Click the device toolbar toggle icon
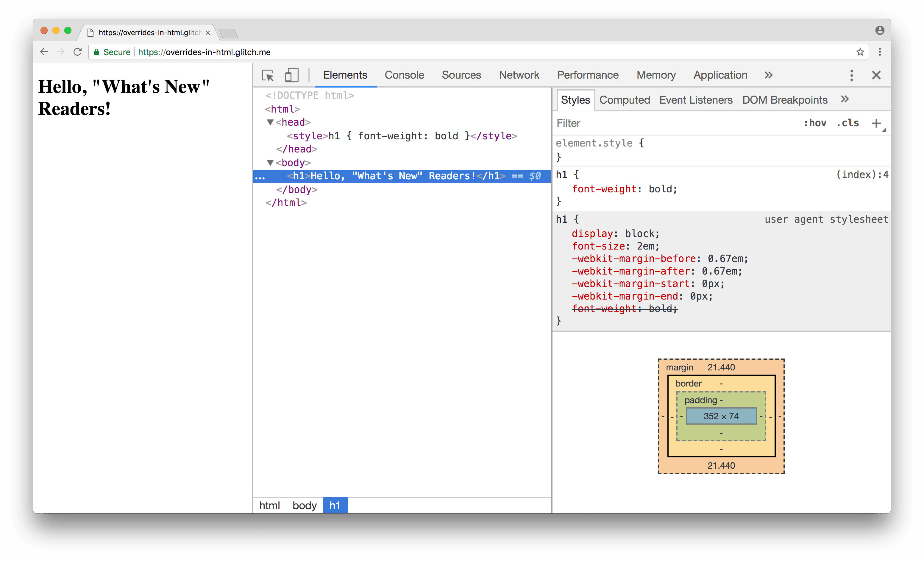This screenshot has width=924, height=561. click(292, 74)
